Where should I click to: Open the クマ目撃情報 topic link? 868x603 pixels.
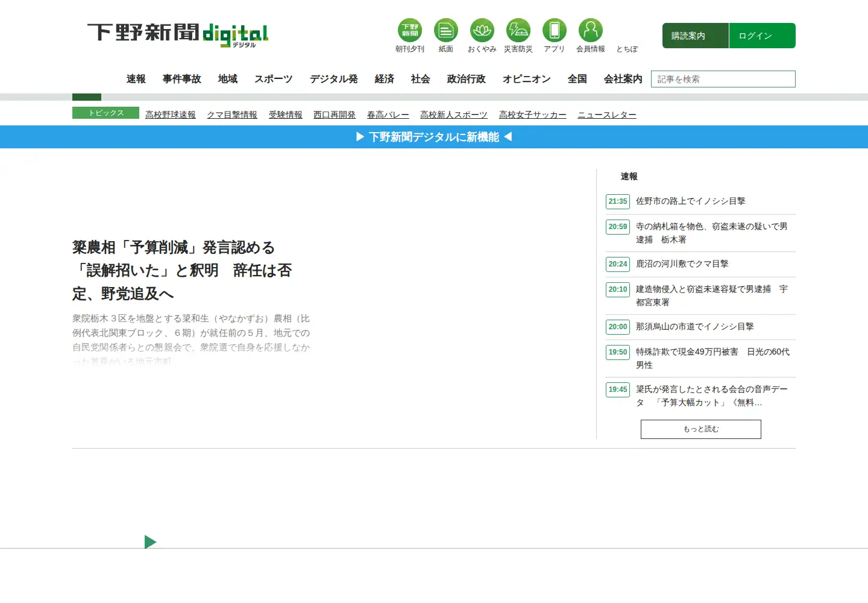point(232,115)
